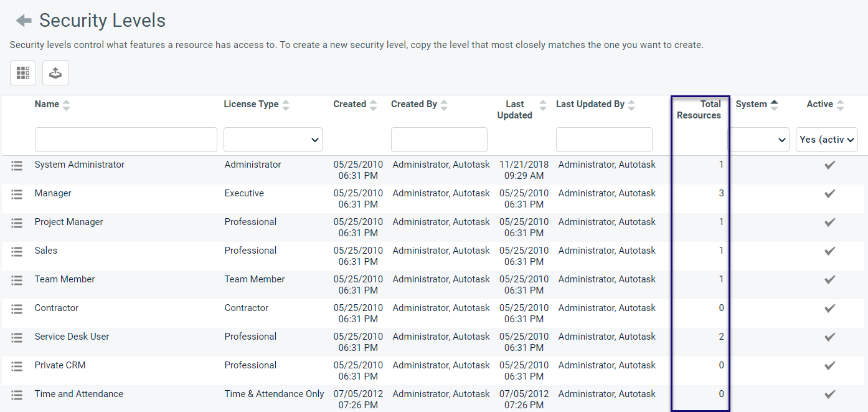Open context menu icon for Project Manager row
Screen dimensions: 868x412
(x=17, y=223)
